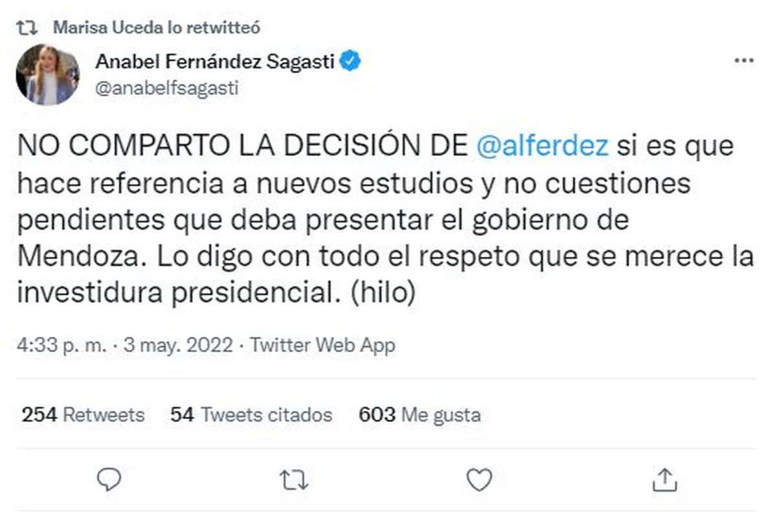Image resolution: width=777 pixels, height=532 pixels.
Task: Click the blue verified badge
Action: [352, 61]
